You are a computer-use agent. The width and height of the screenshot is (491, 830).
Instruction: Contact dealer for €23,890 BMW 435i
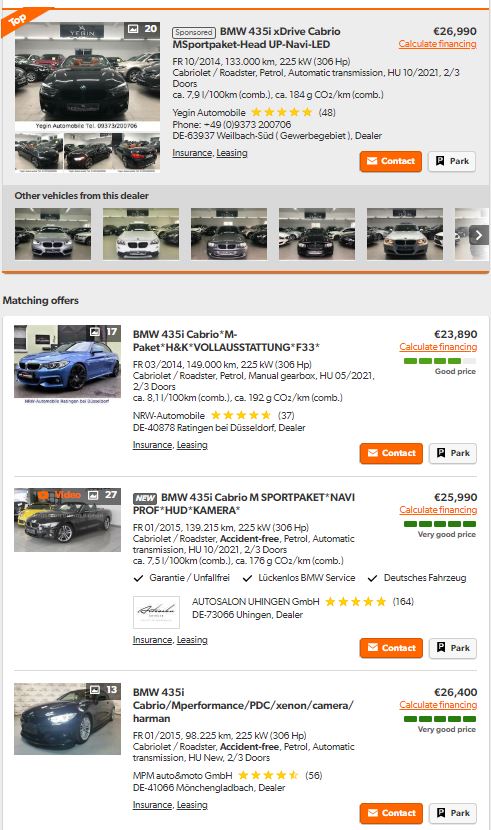(x=391, y=453)
